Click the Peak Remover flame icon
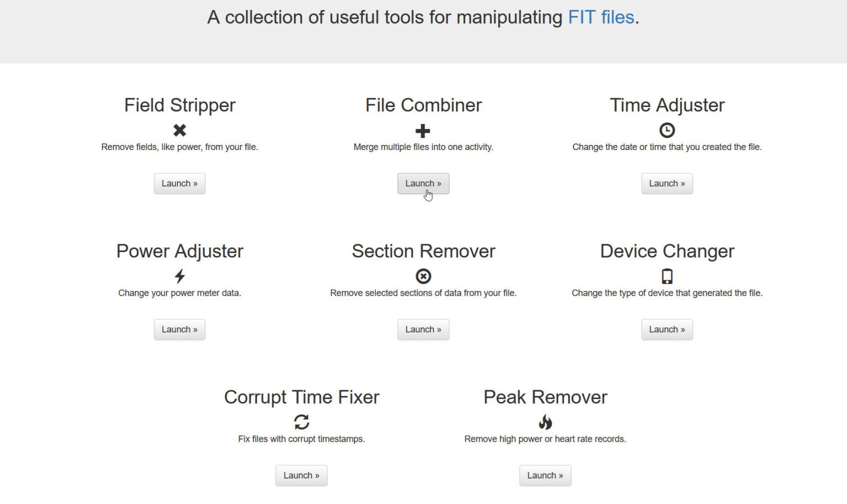The width and height of the screenshot is (847, 504). point(545,422)
